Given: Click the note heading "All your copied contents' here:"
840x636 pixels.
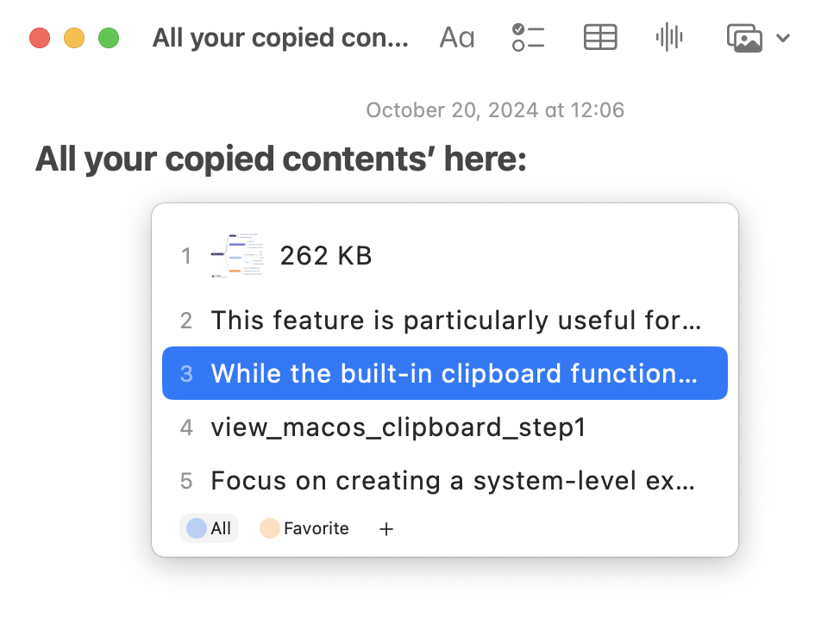Looking at the screenshot, I should coord(280,159).
